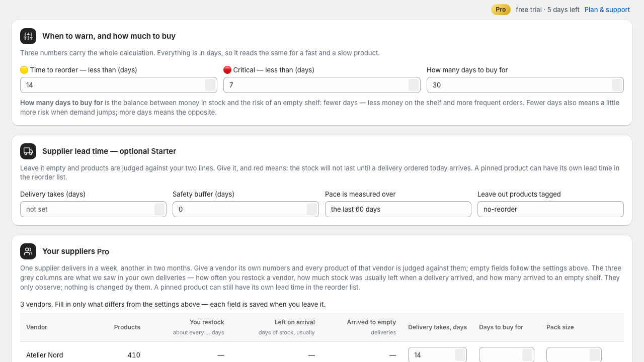Select the How many days to buy for field

pyautogui.click(x=525, y=85)
